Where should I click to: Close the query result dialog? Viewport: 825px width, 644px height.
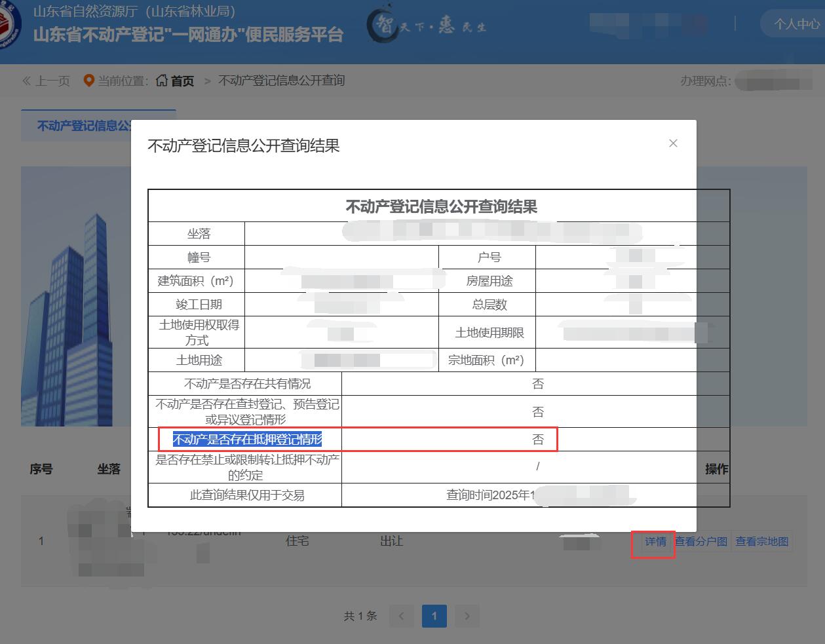673,143
